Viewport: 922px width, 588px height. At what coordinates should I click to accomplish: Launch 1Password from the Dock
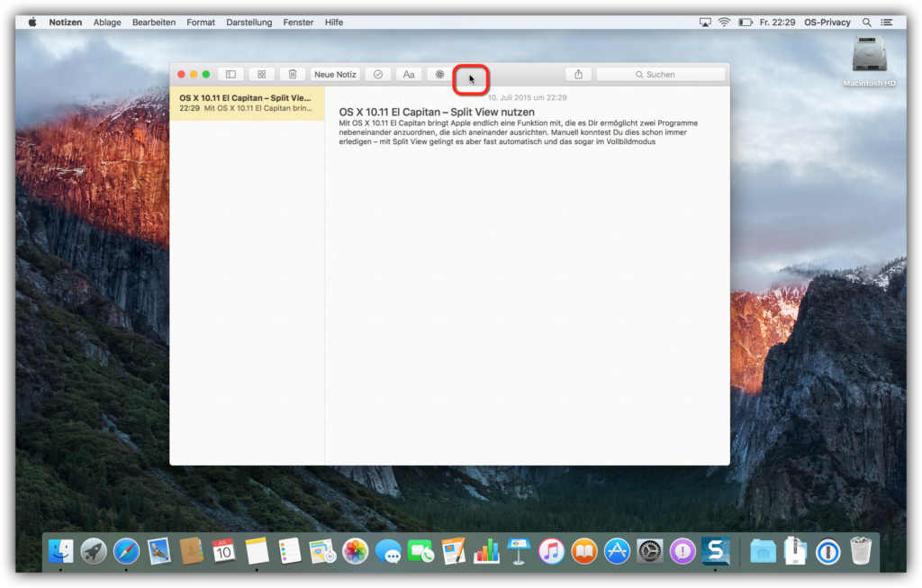828,552
